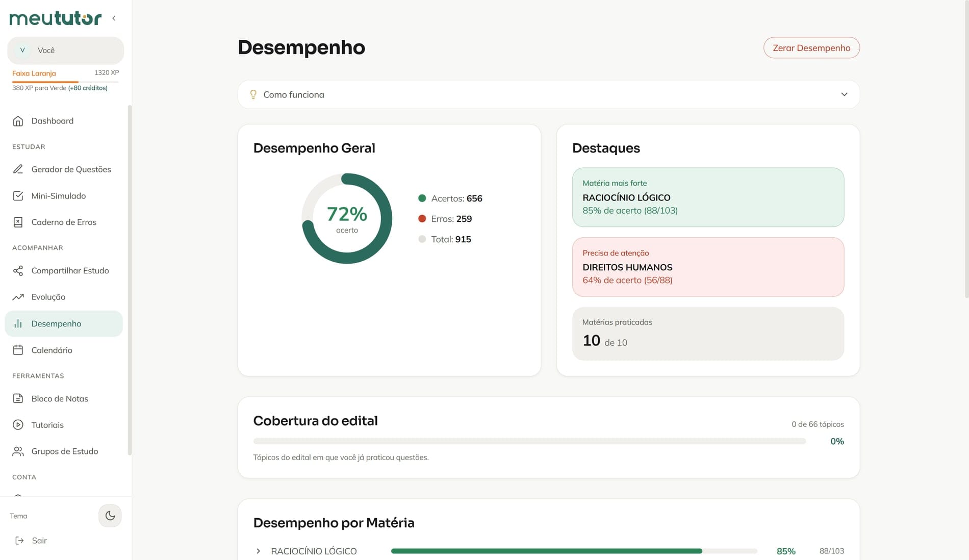The image size is (969, 560).
Task: Collapse the sidebar with the chevron arrow
Action: 114,18
